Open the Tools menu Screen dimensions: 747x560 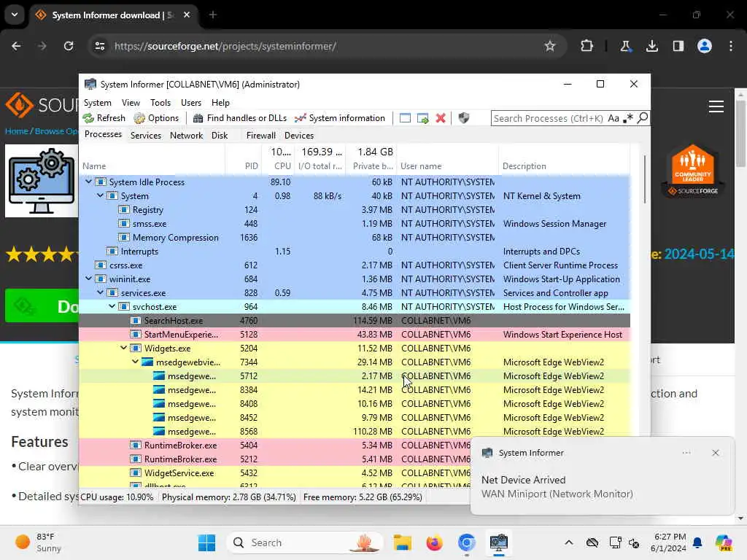[x=160, y=102]
